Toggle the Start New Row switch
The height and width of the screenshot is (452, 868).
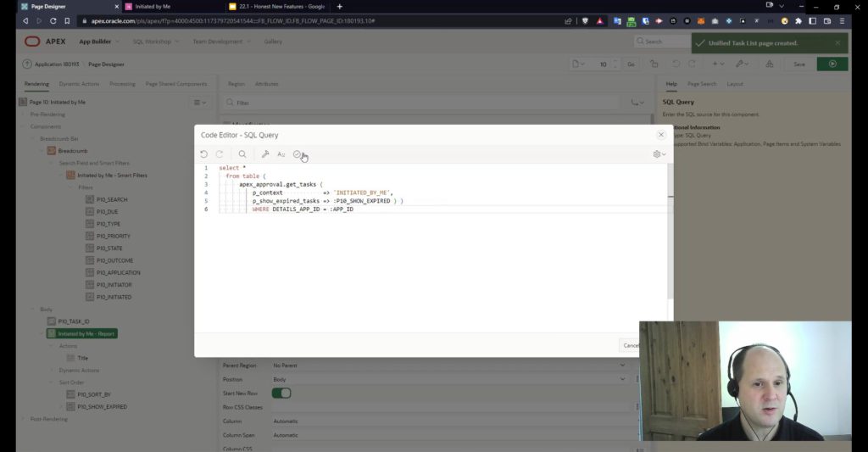[x=281, y=393]
